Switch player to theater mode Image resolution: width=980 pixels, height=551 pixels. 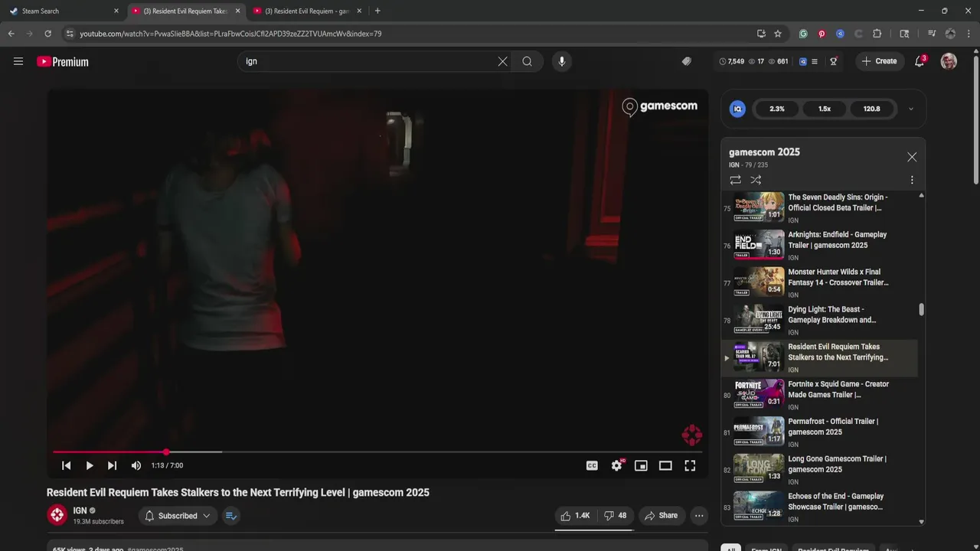click(x=665, y=465)
